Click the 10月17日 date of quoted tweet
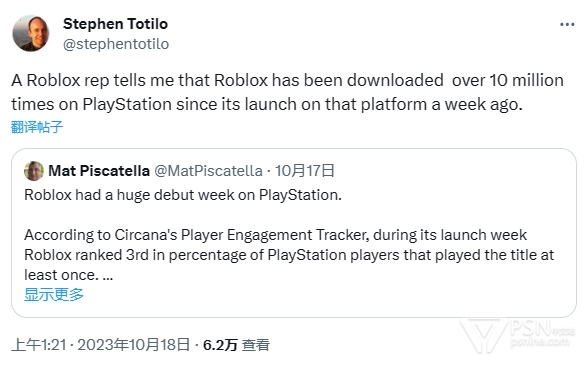 tap(305, 171)
